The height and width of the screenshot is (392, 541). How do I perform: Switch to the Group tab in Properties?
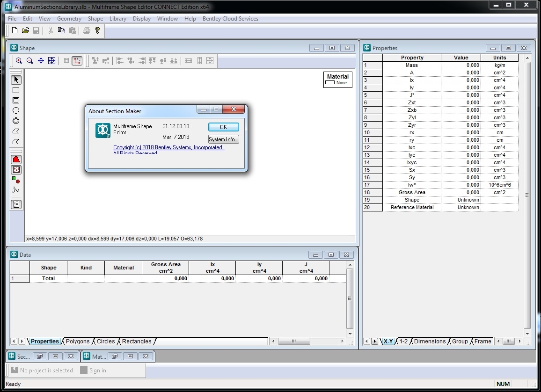(x=460, y=341)
